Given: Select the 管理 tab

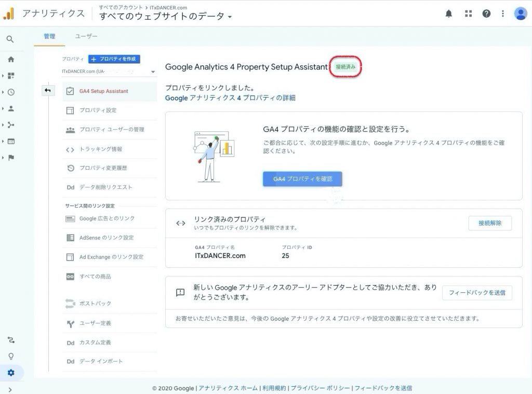Looking at the screenshot, I should click(49, 36).
